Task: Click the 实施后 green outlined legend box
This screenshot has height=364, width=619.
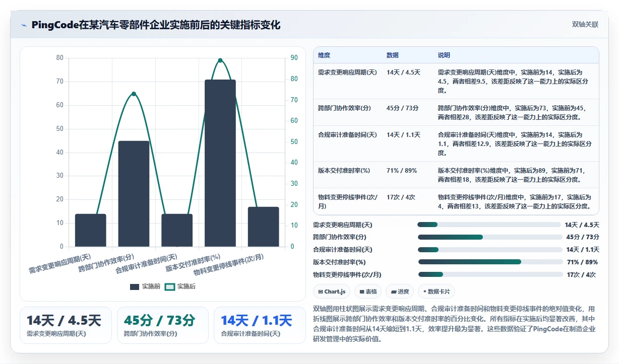Action: point(170,287)
